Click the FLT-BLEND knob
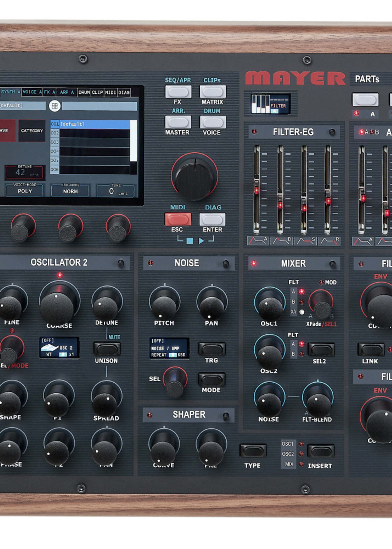The height and width of the screenshot is (549, 392). pyautogui.click(x=318, y=400)
